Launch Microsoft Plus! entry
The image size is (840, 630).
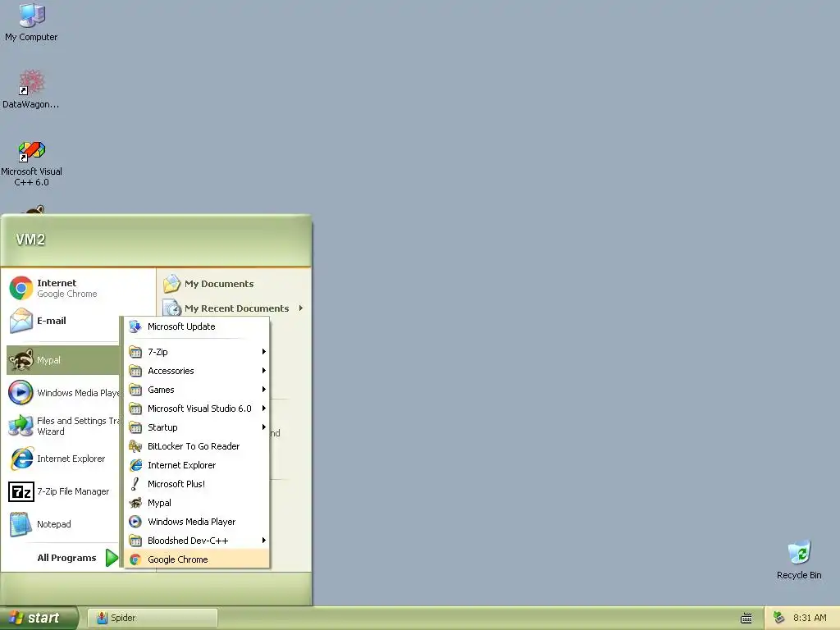197,484
